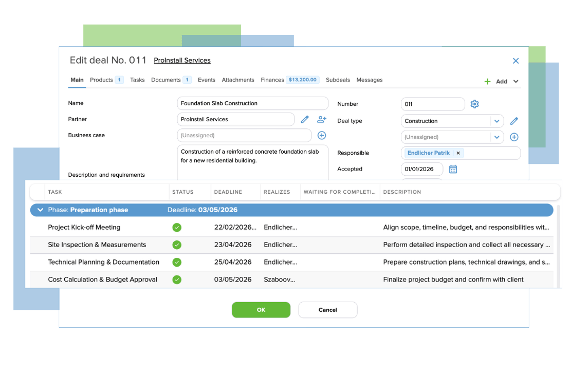Image resolution: width=588 pixels, height=374 pixels.
Task: Click the green plus Add icon
Action: 487,81
